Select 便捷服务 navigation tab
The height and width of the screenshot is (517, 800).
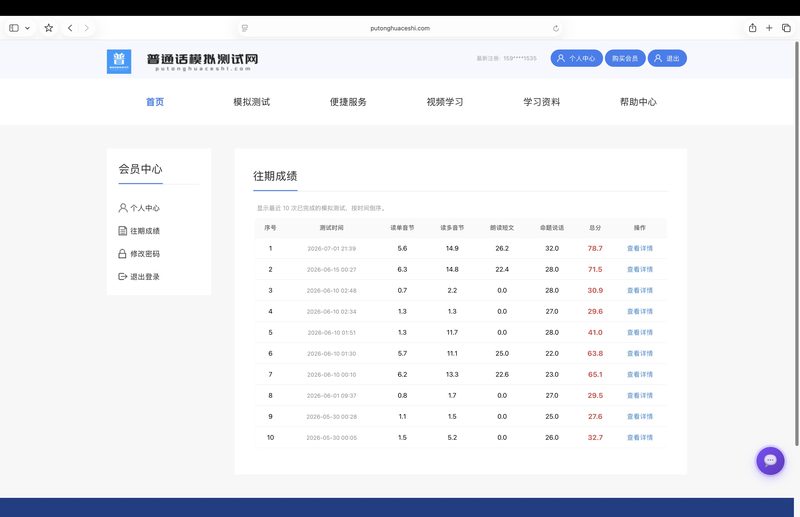coord(348,102)
